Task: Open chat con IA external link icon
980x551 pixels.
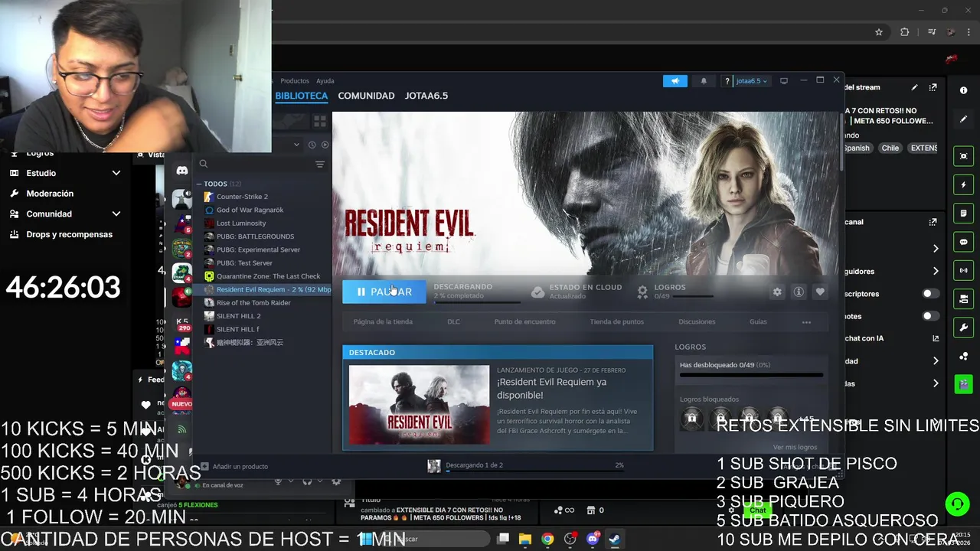Action: click(936, 338)
